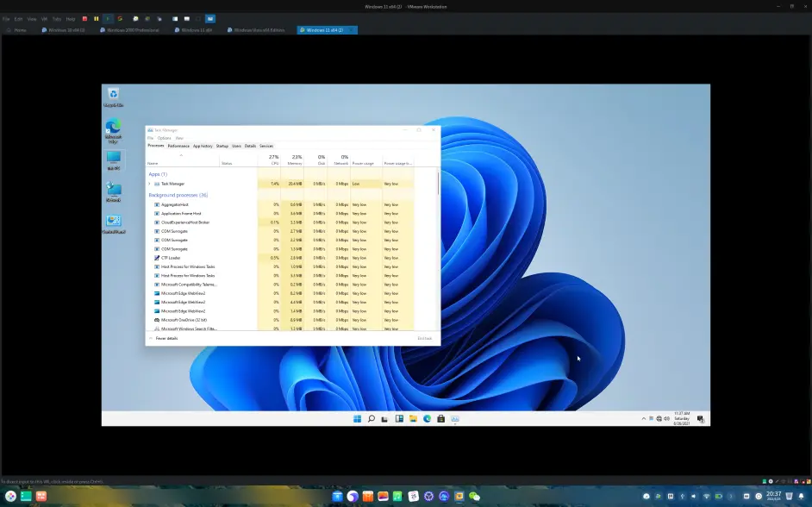Viewport: 812px width, 507px height.
Task: Open the VMware Help menu
Action: click(71, 19)
